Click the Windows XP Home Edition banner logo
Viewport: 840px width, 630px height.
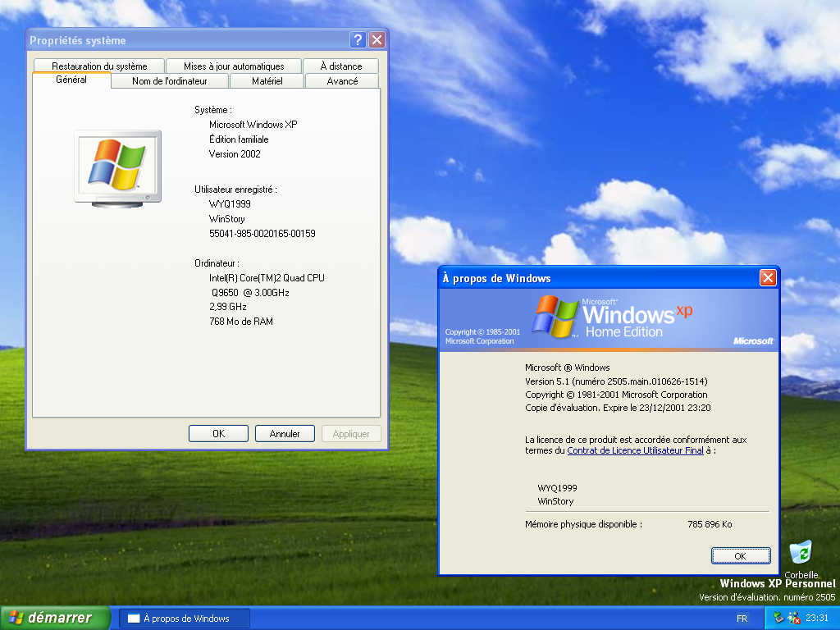(x=612, y=317)
